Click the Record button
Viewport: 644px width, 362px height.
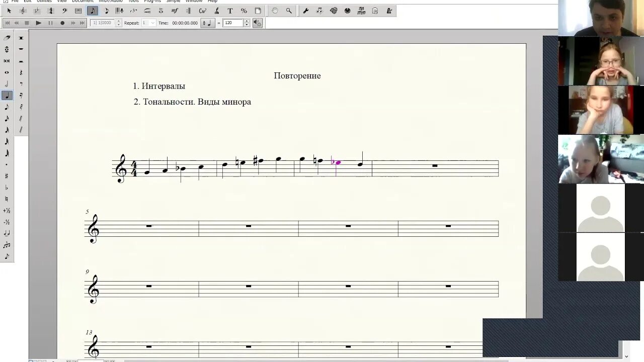click(62, 23)
